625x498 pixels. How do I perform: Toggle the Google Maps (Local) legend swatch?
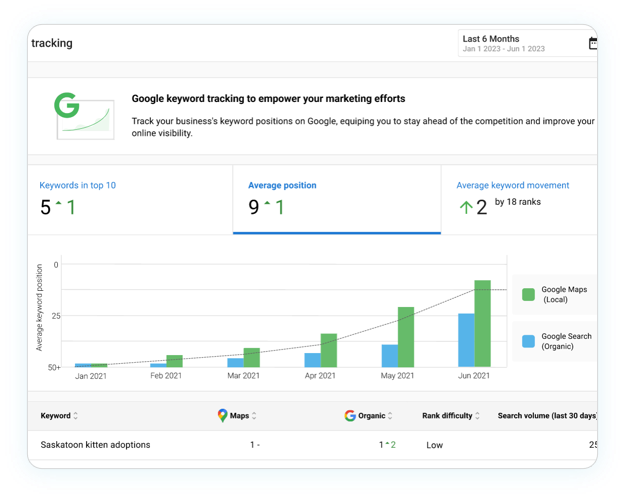click(528, 295)
